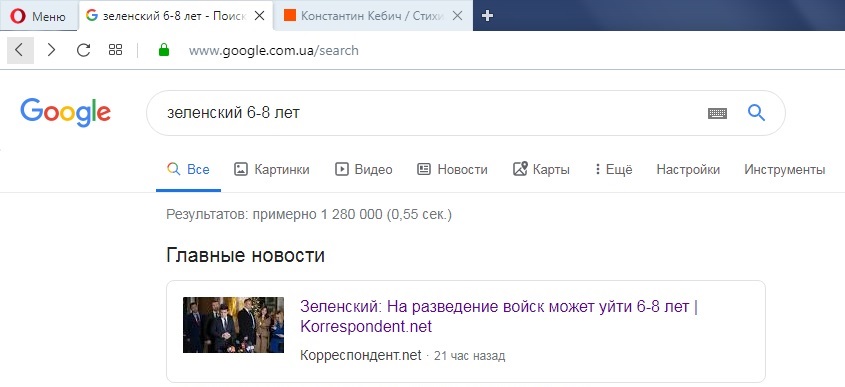Close the Google search tab

[x=259, y=16]
